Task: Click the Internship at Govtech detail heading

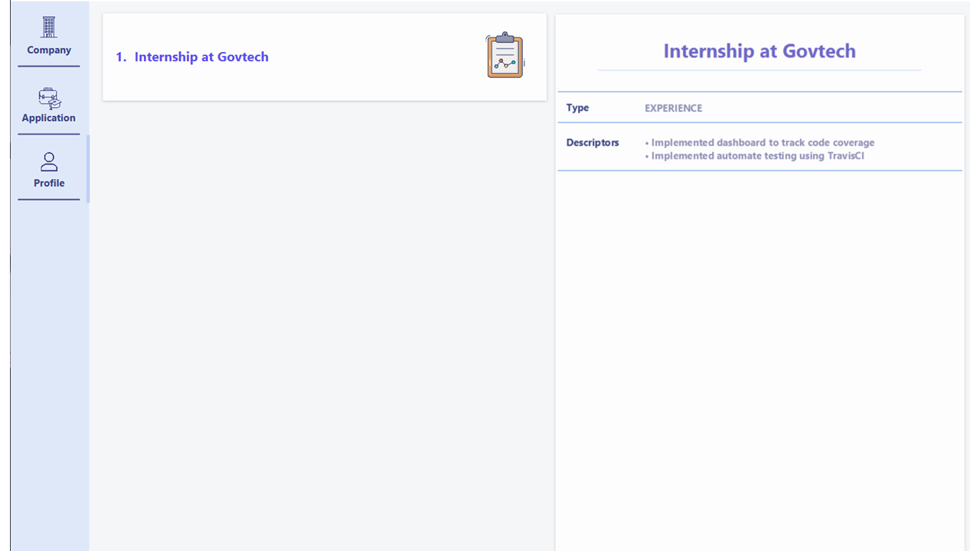Action: click(759, 51)
